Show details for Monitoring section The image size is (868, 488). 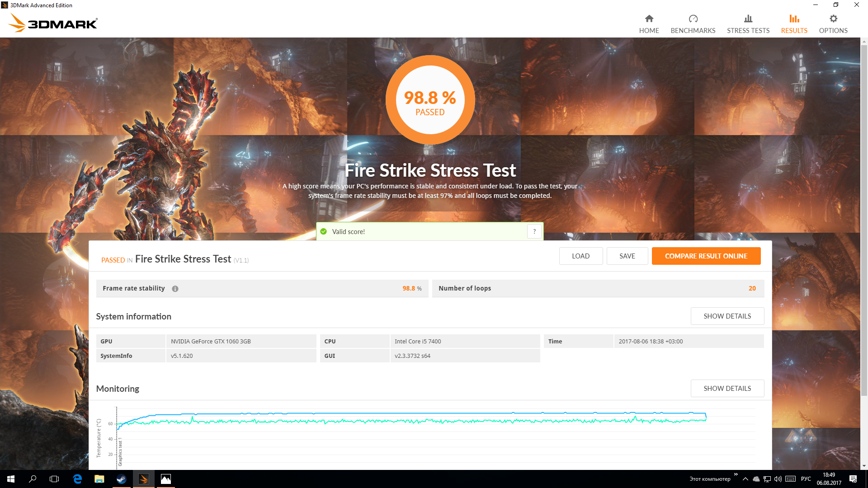(x=727, y=389)
